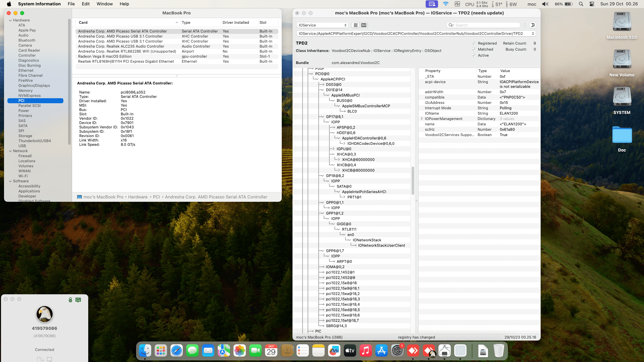The image size is (644, 362).
Task: Switch to column browser view
Action: pyautogui.click(x=364, y=25)
